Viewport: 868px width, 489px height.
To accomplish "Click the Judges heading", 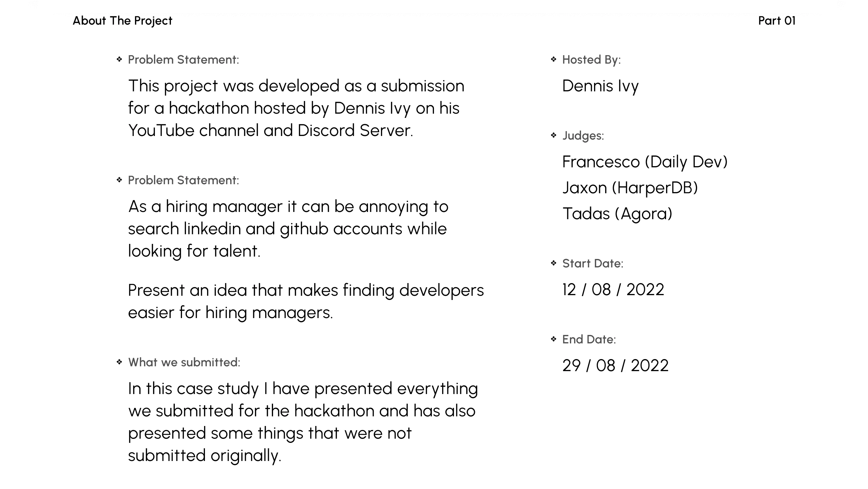I will click(x=583, y=136).
